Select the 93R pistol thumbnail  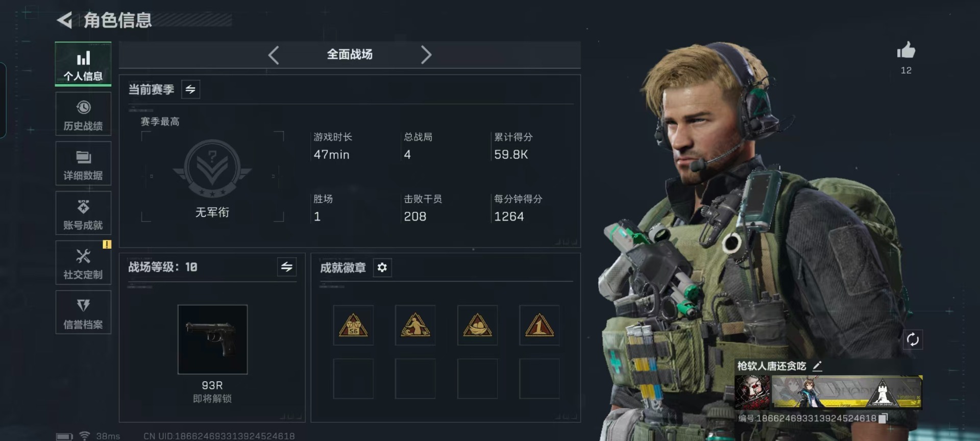coord(212,339)
